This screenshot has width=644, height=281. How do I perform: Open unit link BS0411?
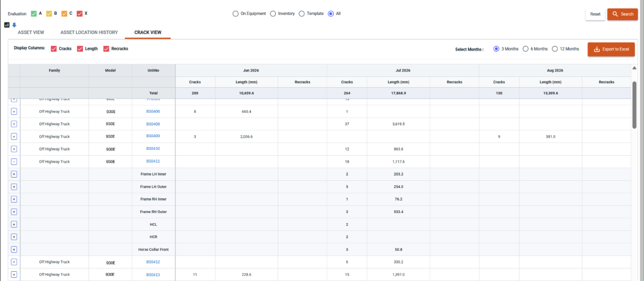pyautogui.click(x=153, y=161)
